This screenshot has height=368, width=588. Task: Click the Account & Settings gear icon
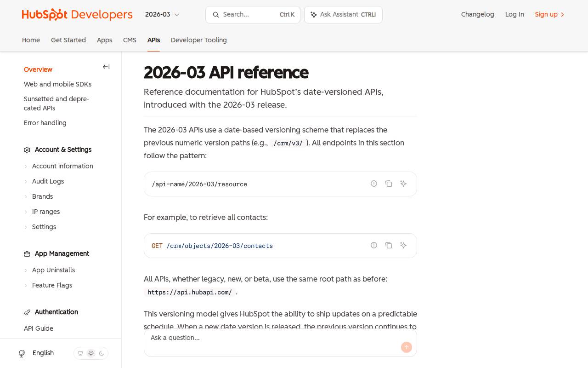[27, 150]
